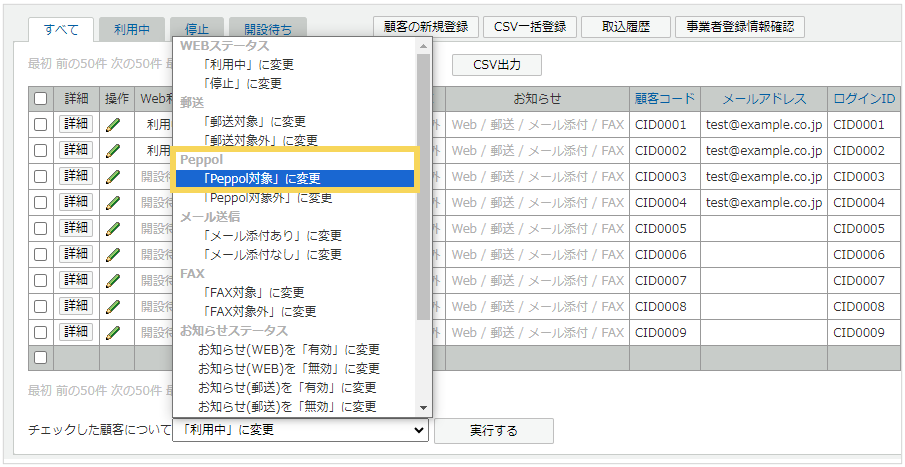Screen dimensions: 905x467
Task: Switch to the 開設待ち tab
Action: point(267,29)
